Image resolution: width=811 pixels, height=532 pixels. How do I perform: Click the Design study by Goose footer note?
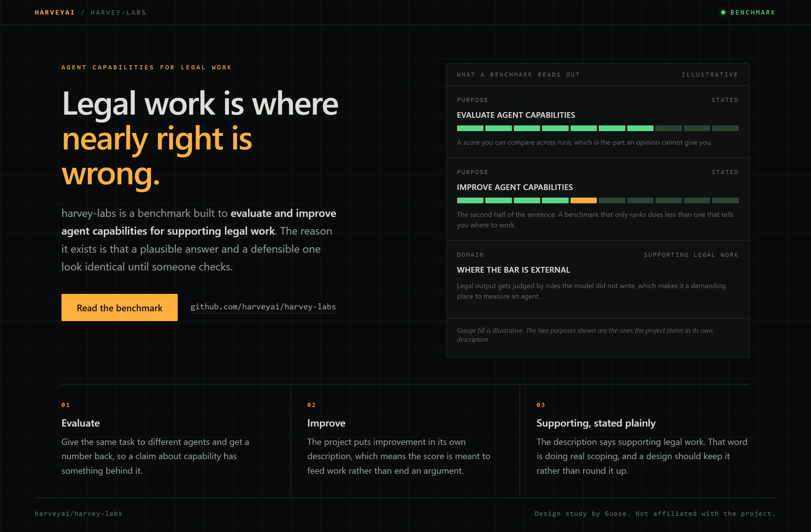[655, 514]
